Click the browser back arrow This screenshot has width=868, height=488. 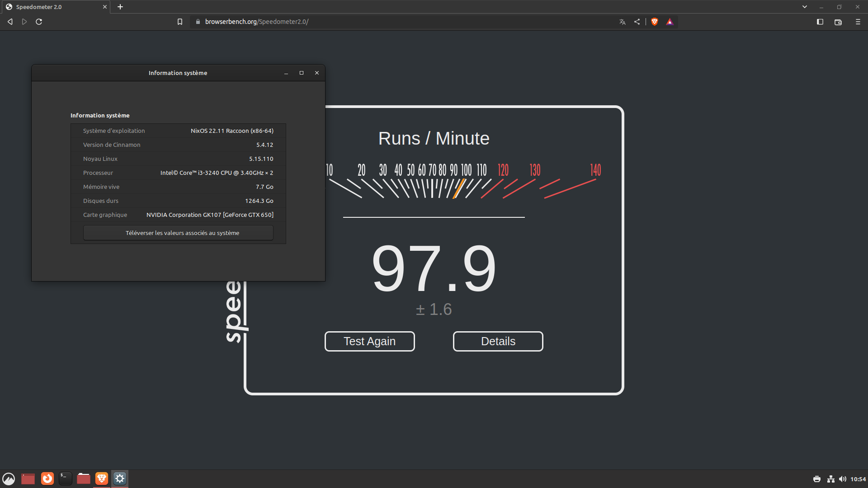[10, 22]
